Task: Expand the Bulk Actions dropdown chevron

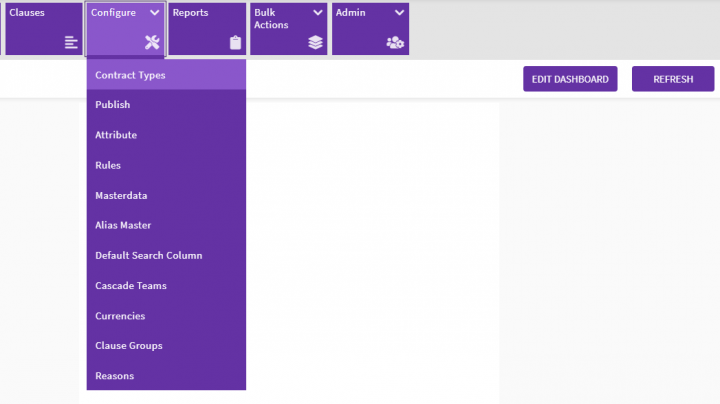Action: [318, 13]
